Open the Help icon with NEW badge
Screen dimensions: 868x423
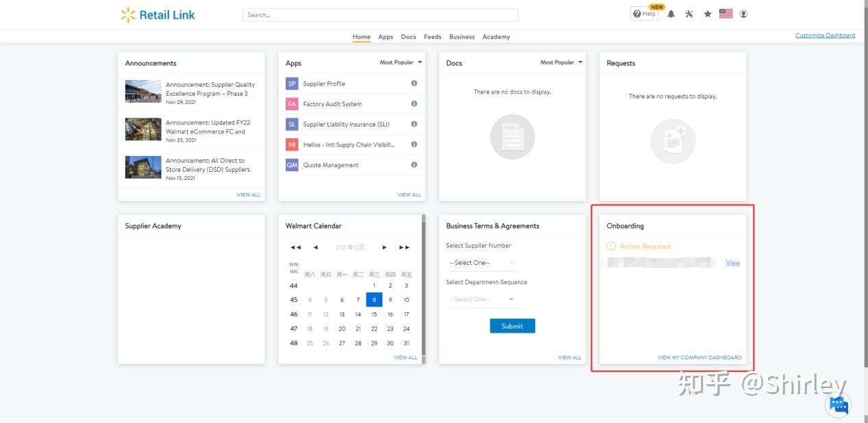pos(643,13)
